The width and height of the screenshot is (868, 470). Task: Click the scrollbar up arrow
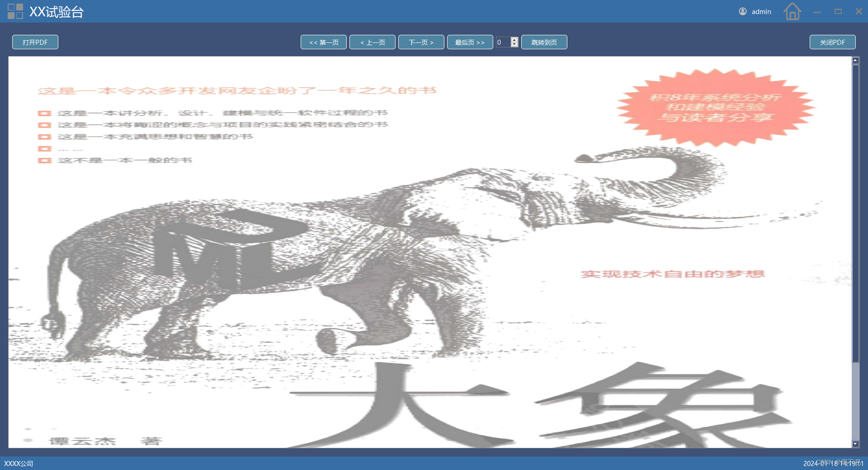pos(855,61)
